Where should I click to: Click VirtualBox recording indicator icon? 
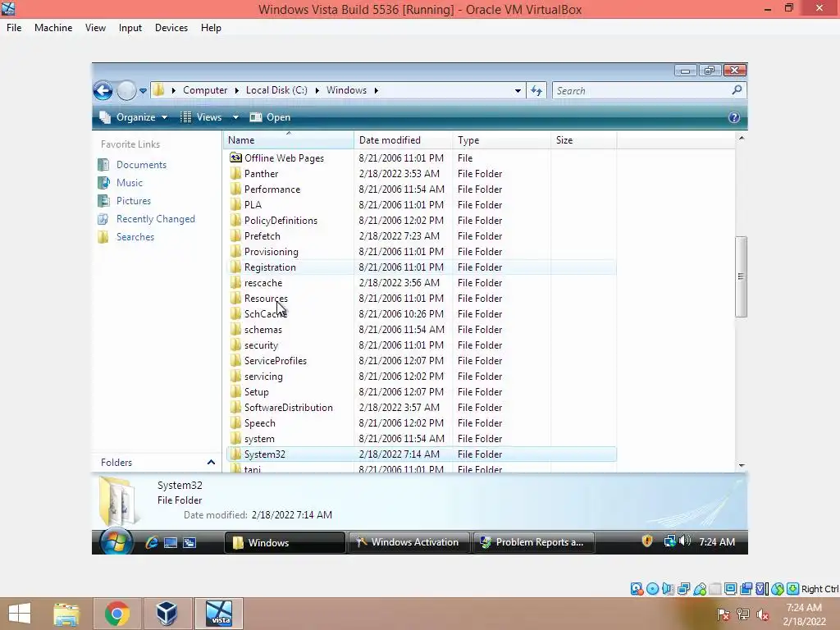click(x=746, y=589)
